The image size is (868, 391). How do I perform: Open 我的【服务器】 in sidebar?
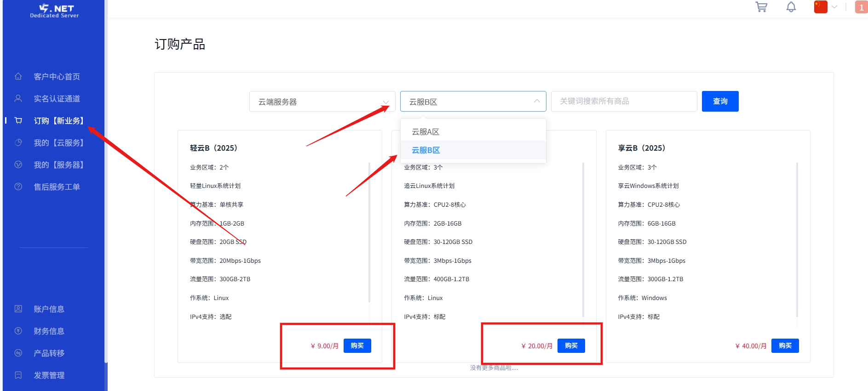58,165
